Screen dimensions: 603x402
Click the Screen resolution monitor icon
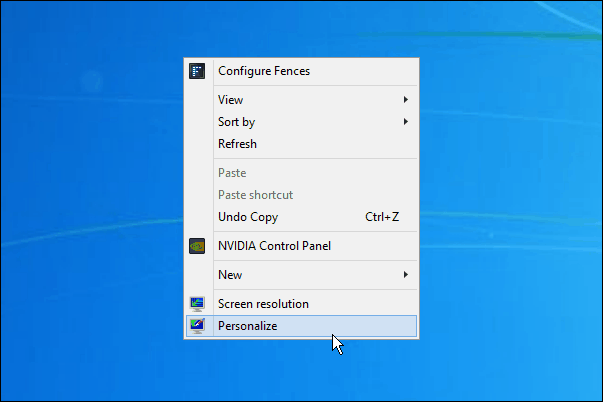pyautogui.click(x=197, y=304)
